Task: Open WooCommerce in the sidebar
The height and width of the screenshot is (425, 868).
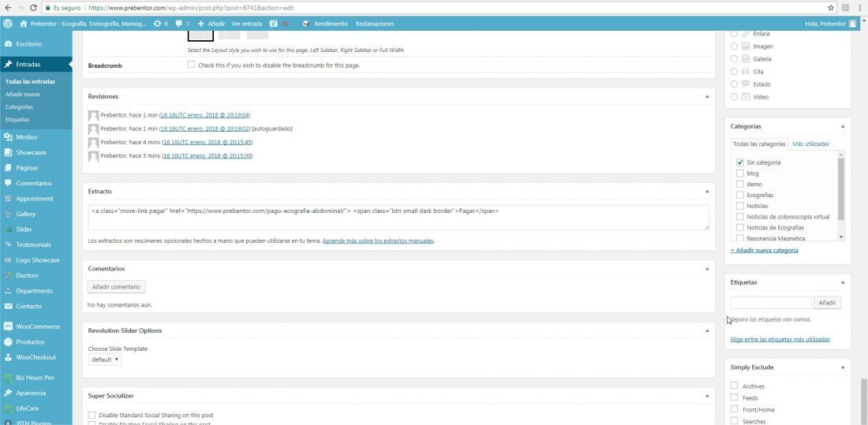Action: (36, 326)
